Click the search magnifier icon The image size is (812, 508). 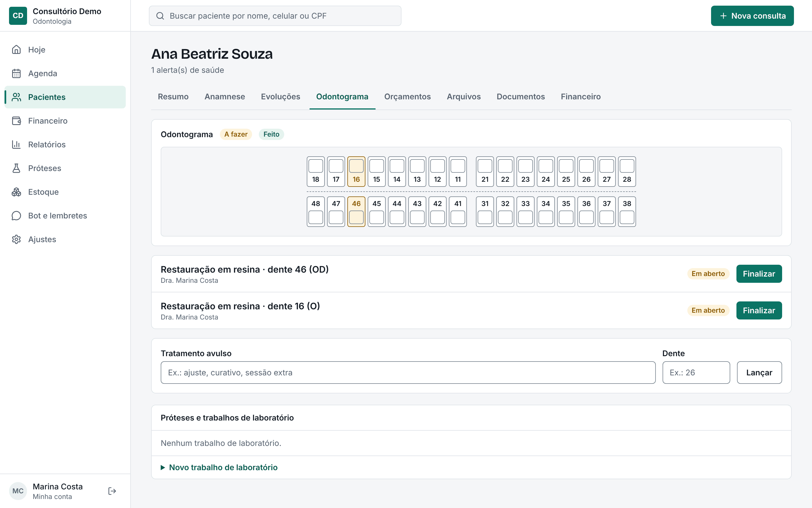click(x=160, y=16)
